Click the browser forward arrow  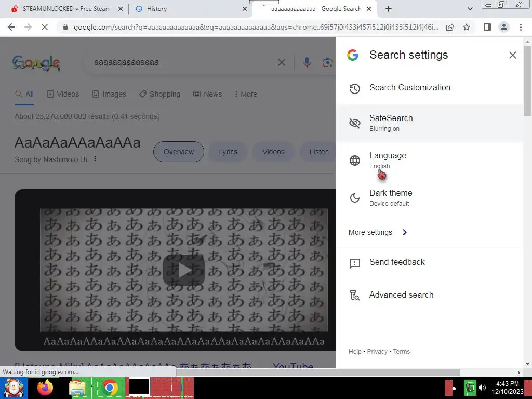click(x=28, y=27)
